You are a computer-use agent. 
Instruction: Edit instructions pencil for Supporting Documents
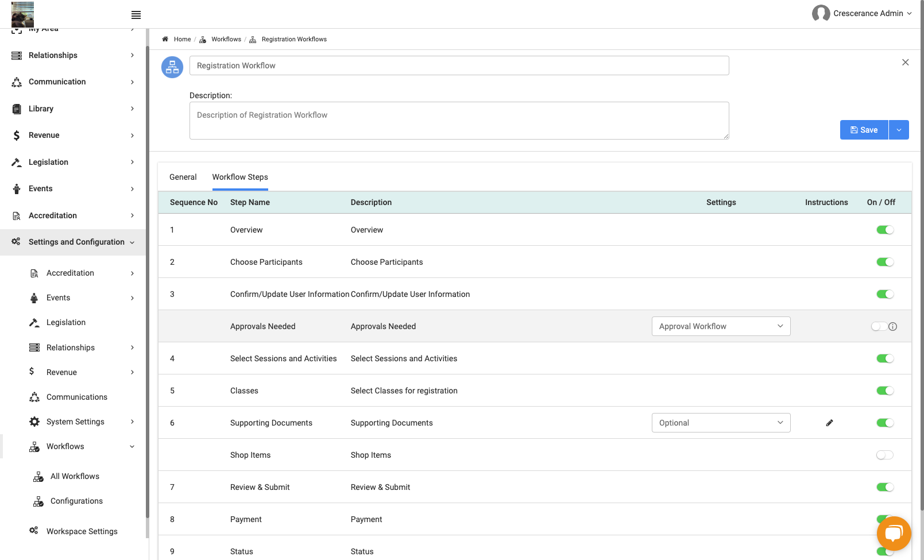click(829, 423)
